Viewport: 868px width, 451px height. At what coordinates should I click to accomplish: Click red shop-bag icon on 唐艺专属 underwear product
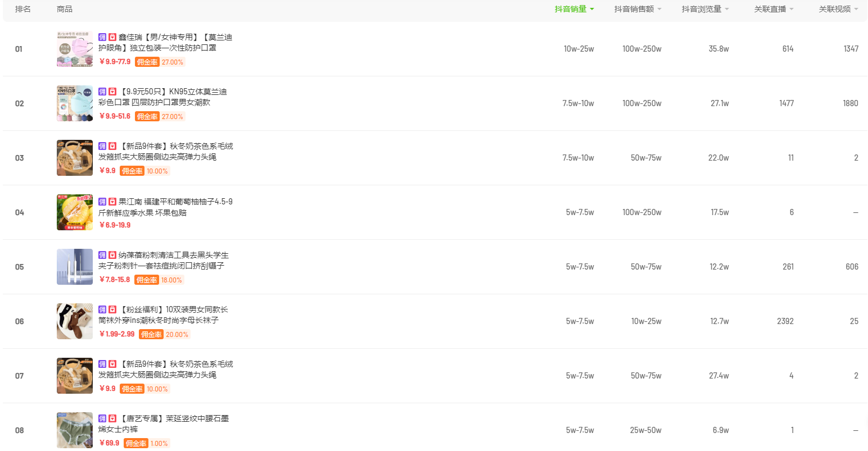click(112, 418)
